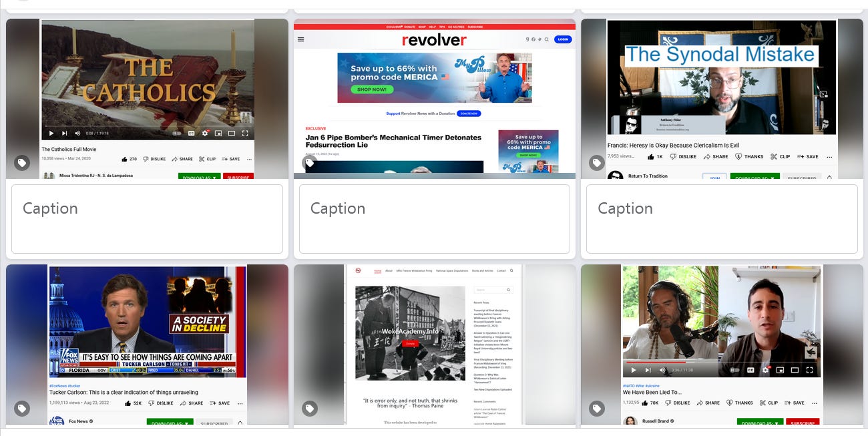Select the Tucker Carlson Fox News screenshot
This screenshot has width=868, height=436.
click(x=148, y=322)
